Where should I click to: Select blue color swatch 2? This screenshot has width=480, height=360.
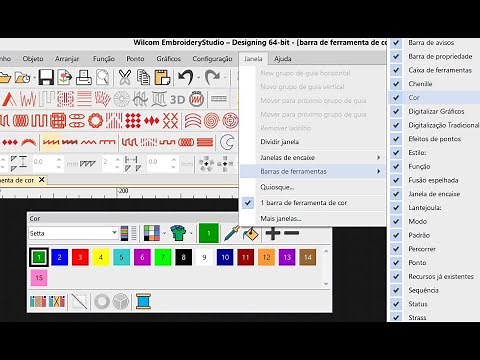59,257
